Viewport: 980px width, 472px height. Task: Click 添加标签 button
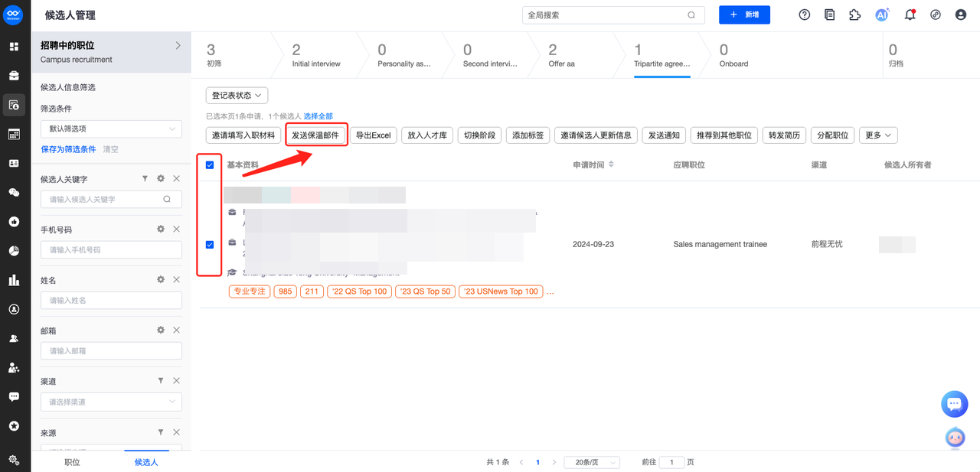coord(528,135)
